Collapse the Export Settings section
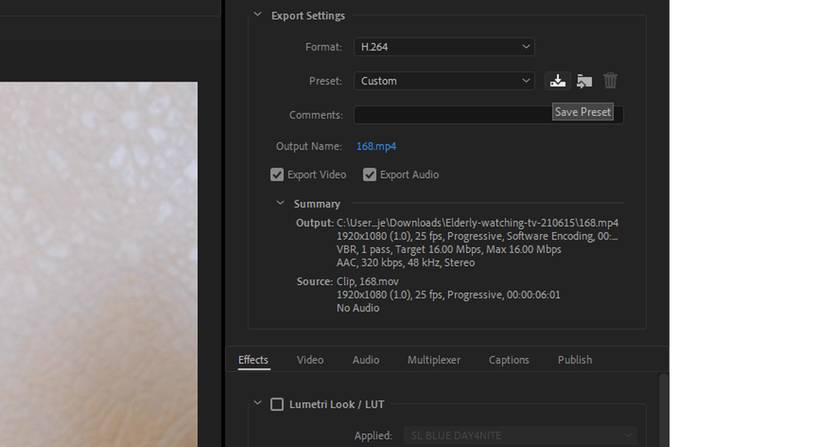 point(257,15)
